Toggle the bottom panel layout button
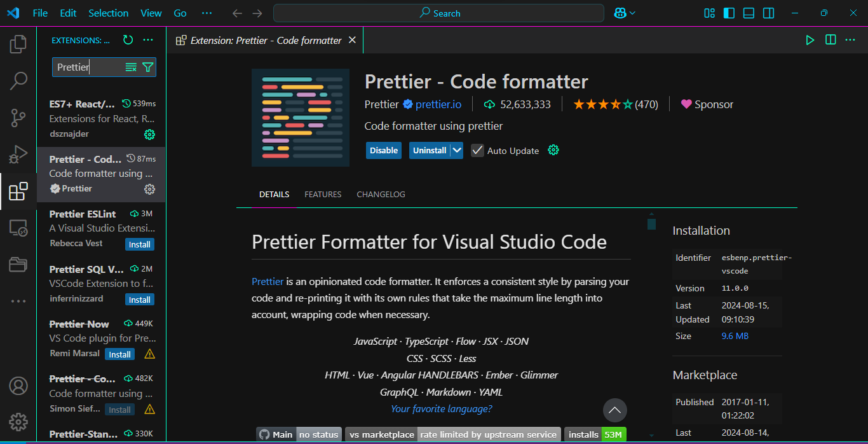 point(749,13)
